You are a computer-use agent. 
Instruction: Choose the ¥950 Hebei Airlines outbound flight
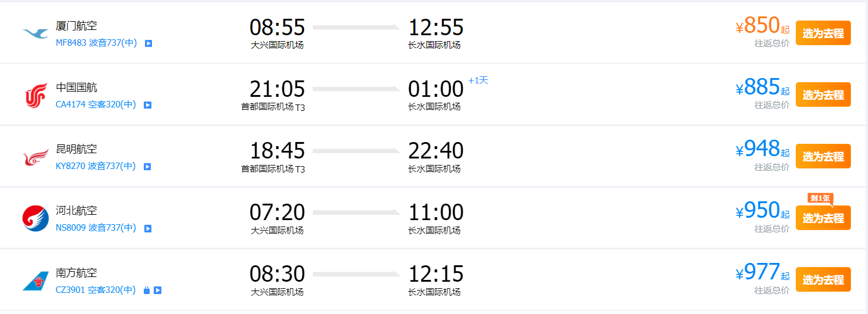pyautogui.click(x=823, y=218)
